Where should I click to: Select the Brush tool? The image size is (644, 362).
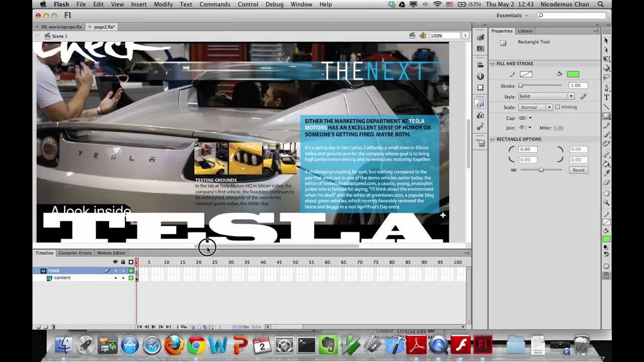(606, 134)
